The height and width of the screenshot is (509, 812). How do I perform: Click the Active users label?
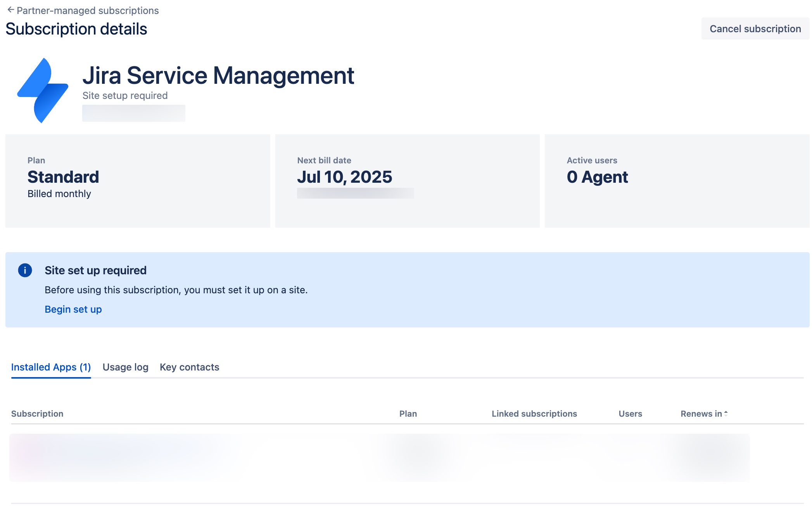592,160
